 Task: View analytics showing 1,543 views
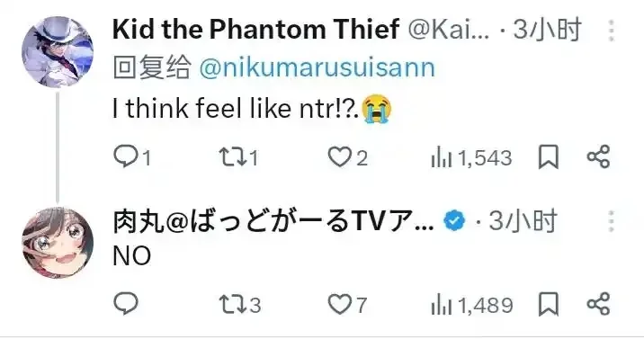coord(471,158)
